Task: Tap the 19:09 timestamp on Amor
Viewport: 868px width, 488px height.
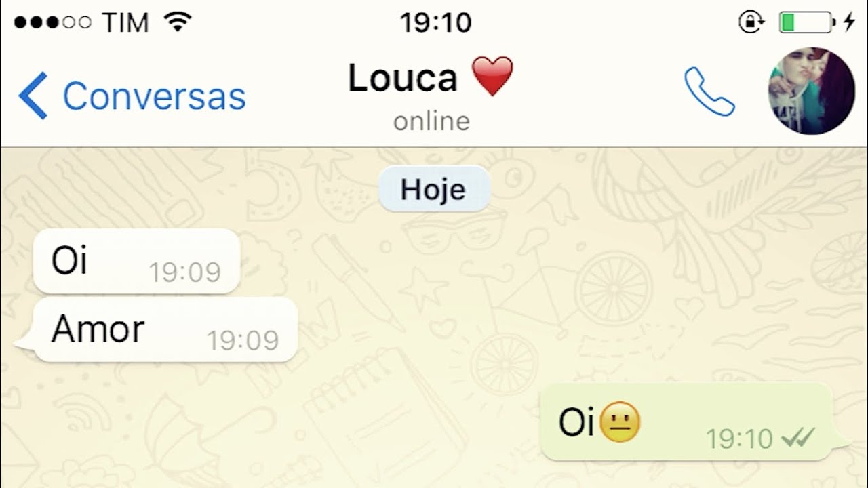Action: (243, 340)
